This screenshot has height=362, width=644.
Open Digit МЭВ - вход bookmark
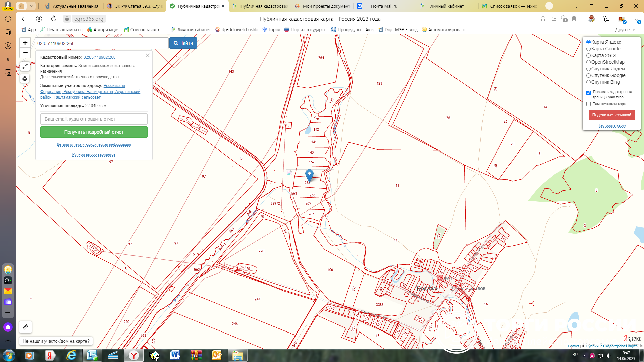tap(398, 29)
